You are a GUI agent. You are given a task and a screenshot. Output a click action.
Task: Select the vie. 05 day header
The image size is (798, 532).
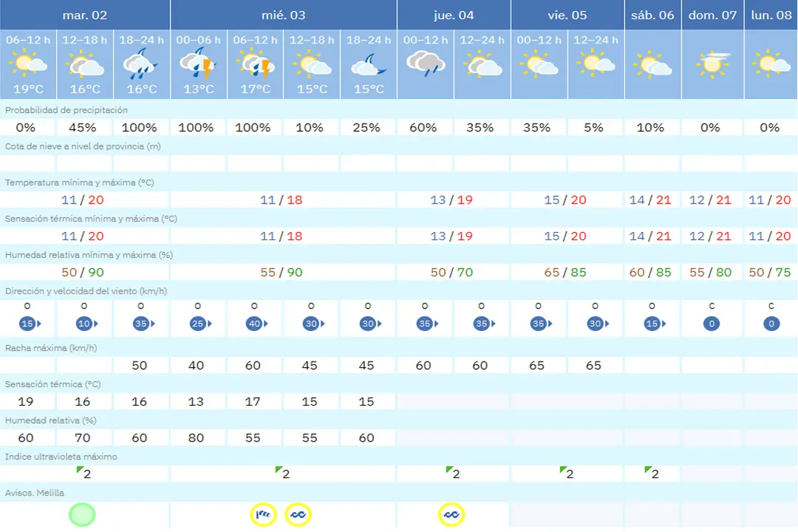[x=567, y=15]
